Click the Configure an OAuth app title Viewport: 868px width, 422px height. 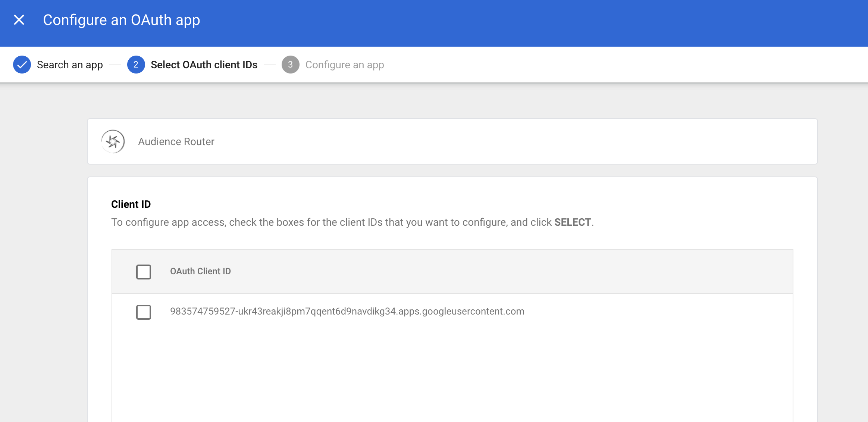coord(121,20)
